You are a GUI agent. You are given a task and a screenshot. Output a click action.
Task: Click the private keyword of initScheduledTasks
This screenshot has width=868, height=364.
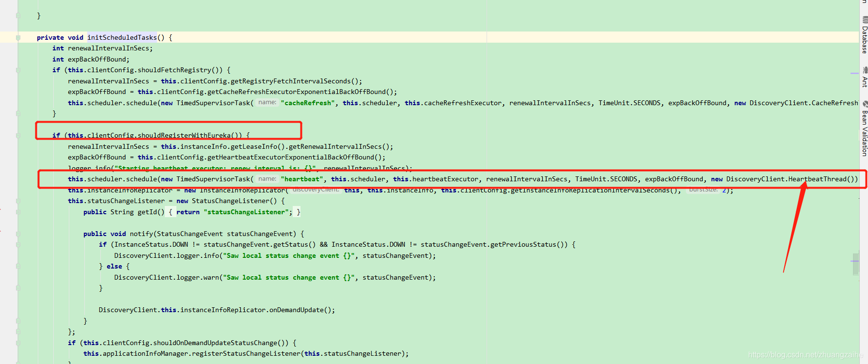[50, 37]
